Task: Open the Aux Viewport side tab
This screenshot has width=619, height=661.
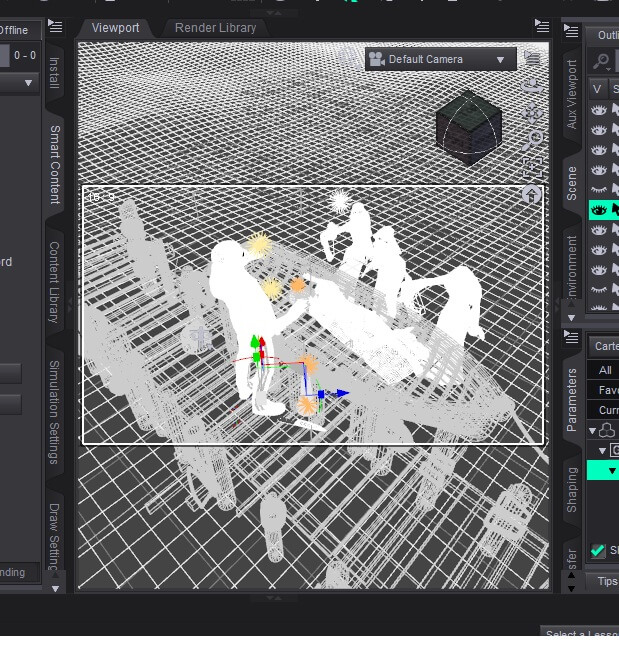Action: tap(572, 94)
